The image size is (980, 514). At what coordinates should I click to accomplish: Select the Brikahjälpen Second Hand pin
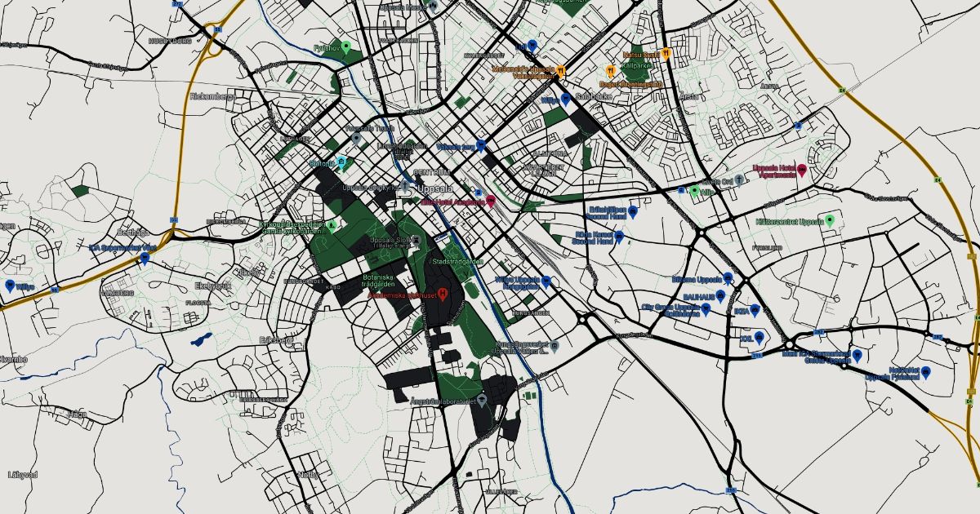(x=632, y=210)
